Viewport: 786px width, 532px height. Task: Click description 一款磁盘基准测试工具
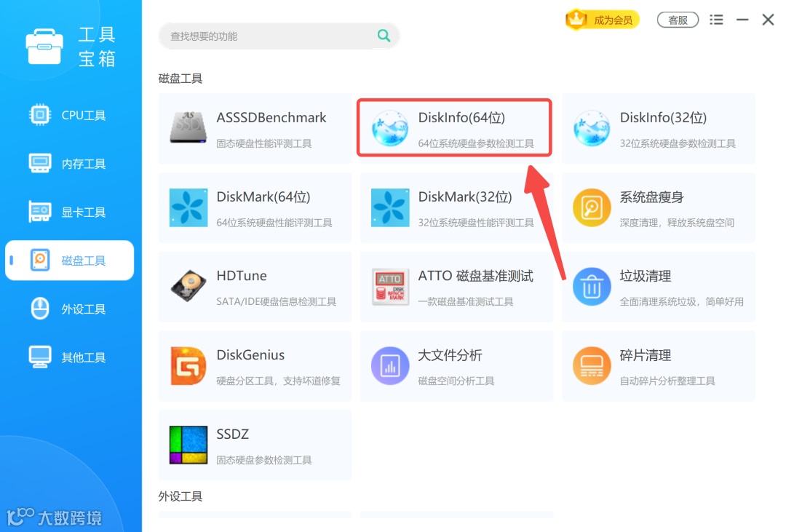466,301
